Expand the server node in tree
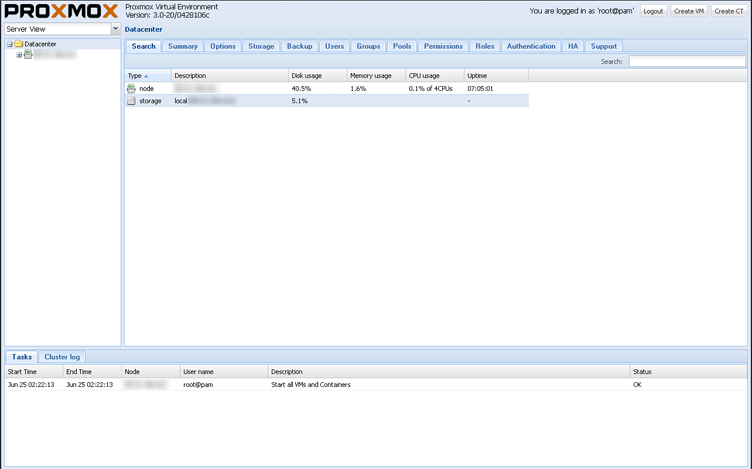Screen dimensions: 752x469 (19, 55)
